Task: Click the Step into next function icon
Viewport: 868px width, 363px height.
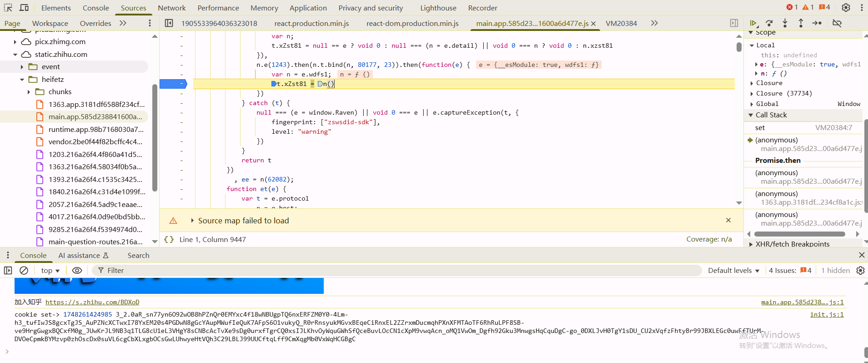Action: (x=785, y=23)
